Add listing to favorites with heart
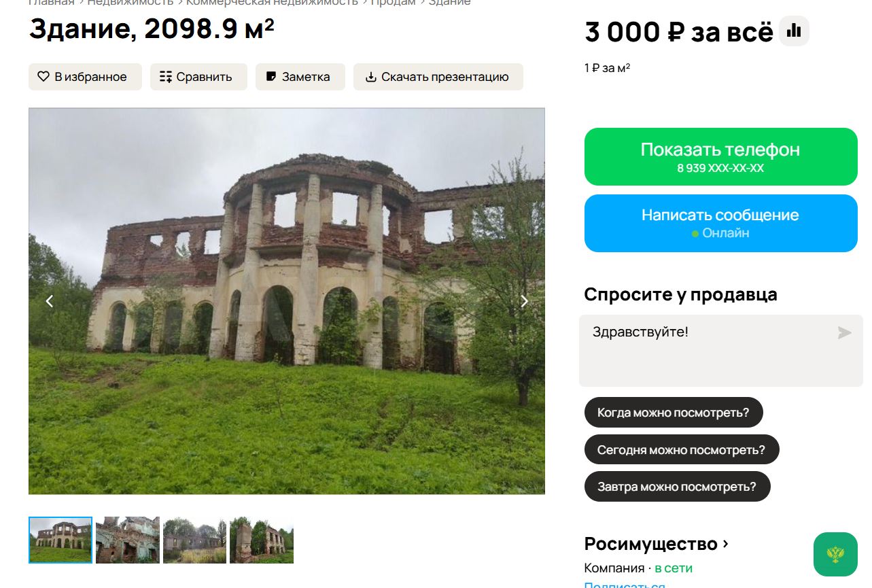 pos(85,77)
